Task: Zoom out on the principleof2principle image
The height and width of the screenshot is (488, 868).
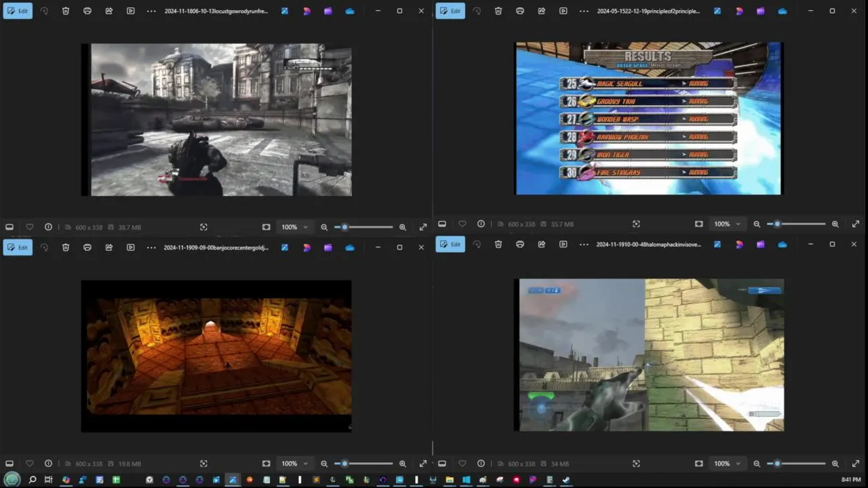Action: (757, 224)
